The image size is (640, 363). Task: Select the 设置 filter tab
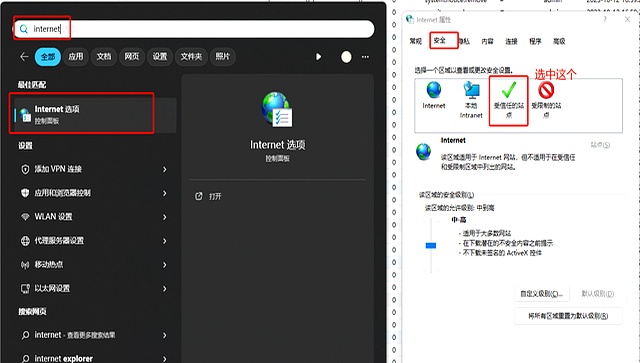coord(160,56)
